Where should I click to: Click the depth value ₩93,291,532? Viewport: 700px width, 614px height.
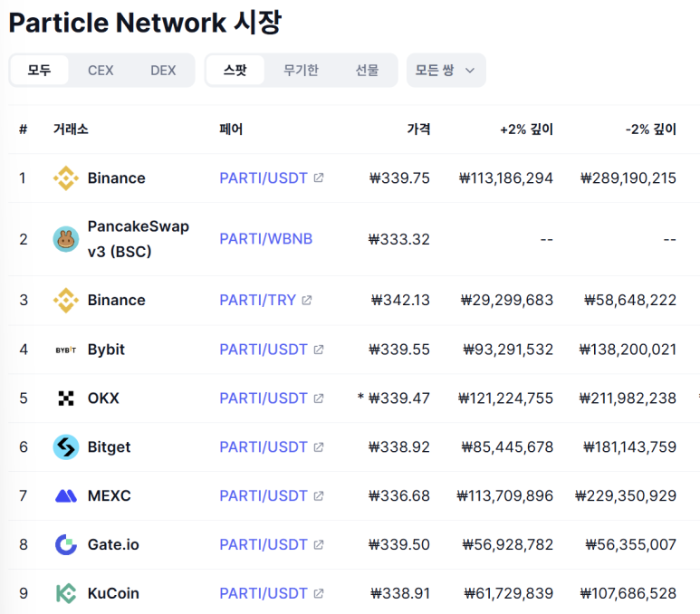[508, 350]
